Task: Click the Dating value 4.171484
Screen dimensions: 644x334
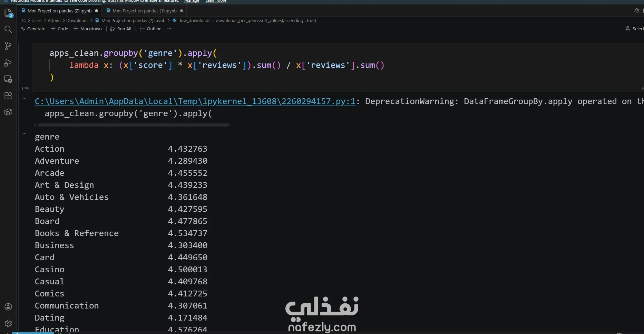Action: pyautogui.click(x=187, y=318)
